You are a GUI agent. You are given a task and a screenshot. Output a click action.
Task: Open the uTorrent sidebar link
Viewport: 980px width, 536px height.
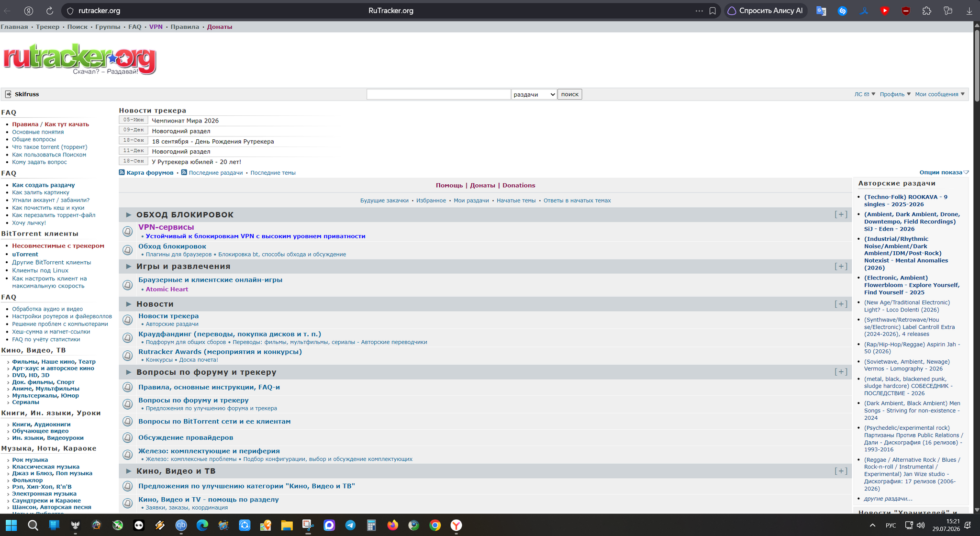(25, 254)
